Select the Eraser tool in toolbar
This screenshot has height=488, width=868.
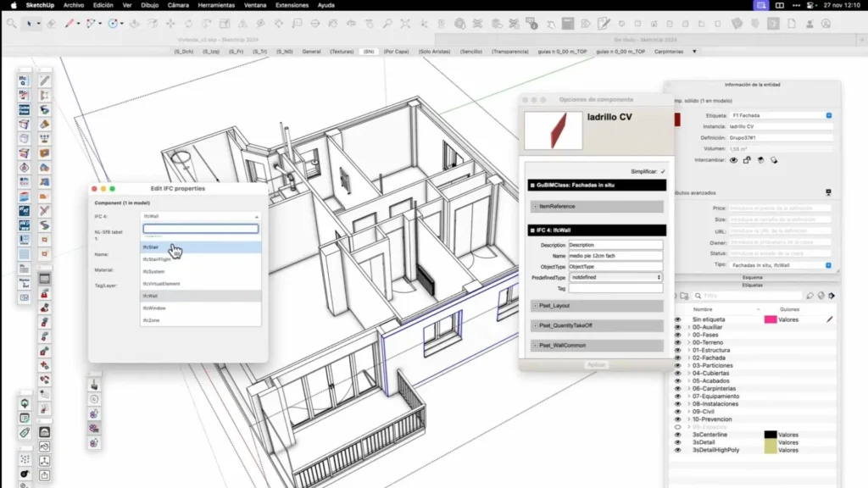[51, 24]
